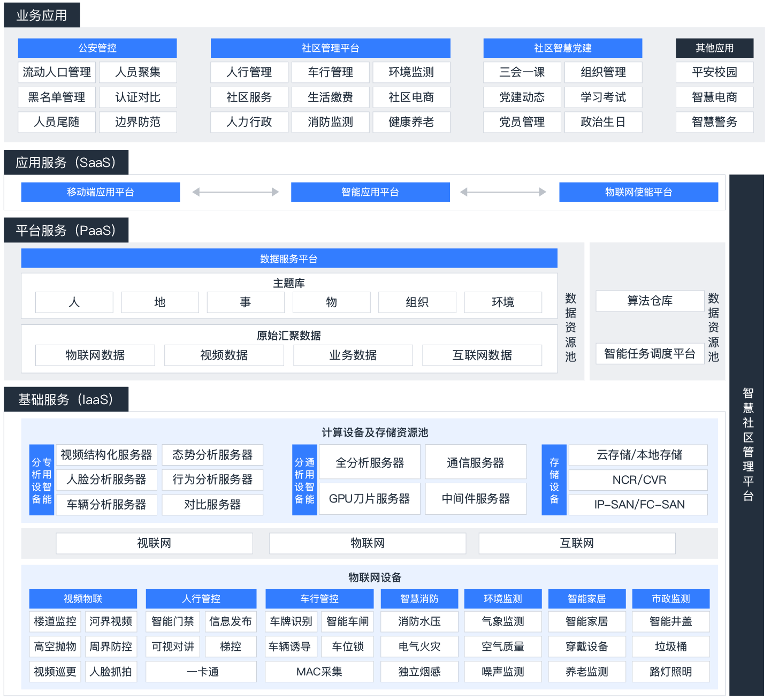Select the 视频数据 box
Image resolution: width=771 pixels, height=700 pixels.
(x=224, y=355)
